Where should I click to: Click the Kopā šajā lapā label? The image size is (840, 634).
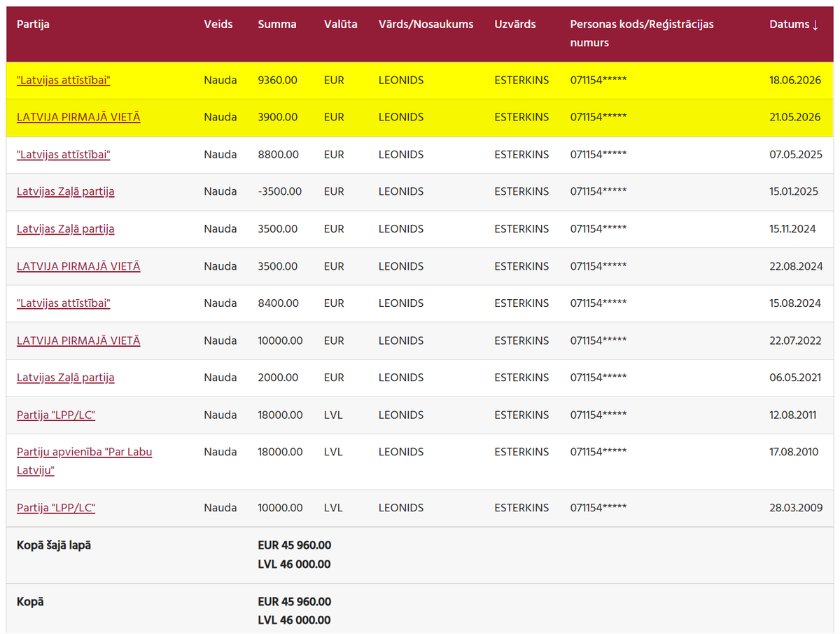[x=54, y=545]
